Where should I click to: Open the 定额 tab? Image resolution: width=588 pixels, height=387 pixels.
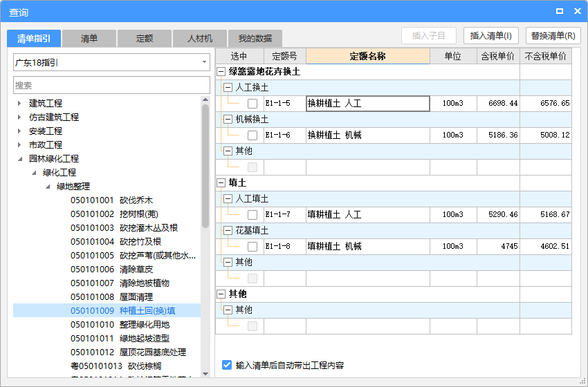coord(145,38)
